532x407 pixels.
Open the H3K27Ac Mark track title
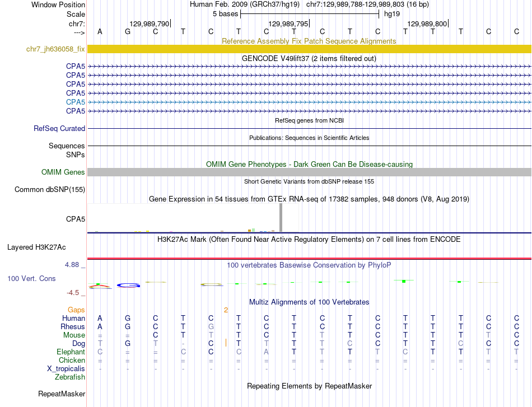click(x=309, y=240)
